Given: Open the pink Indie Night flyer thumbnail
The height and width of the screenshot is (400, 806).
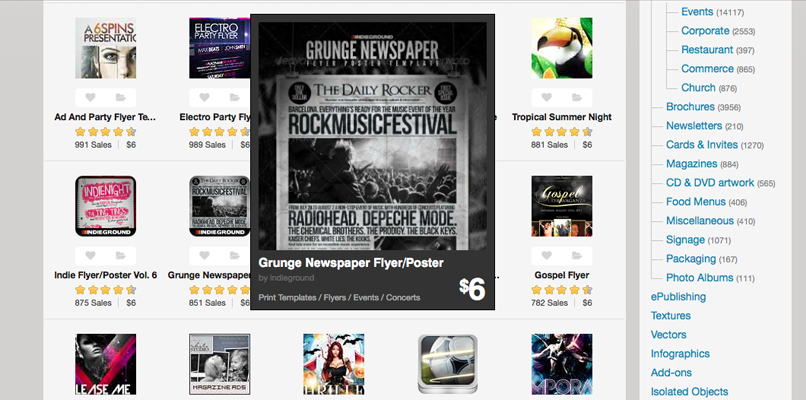Looking at the screenshot, I should click(105, 206).
